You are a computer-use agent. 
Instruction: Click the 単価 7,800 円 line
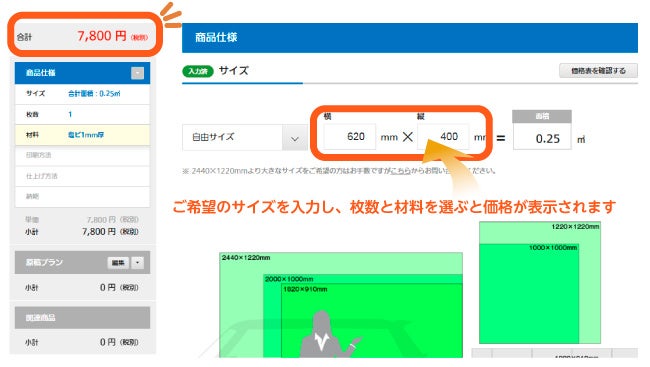point(82,220)
